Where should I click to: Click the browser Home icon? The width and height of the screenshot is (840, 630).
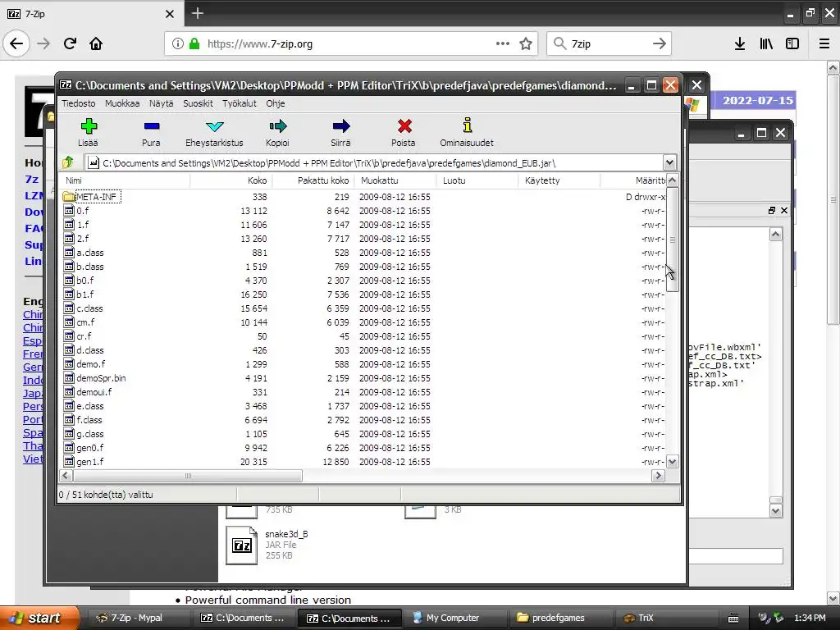[x=96, y=43]
